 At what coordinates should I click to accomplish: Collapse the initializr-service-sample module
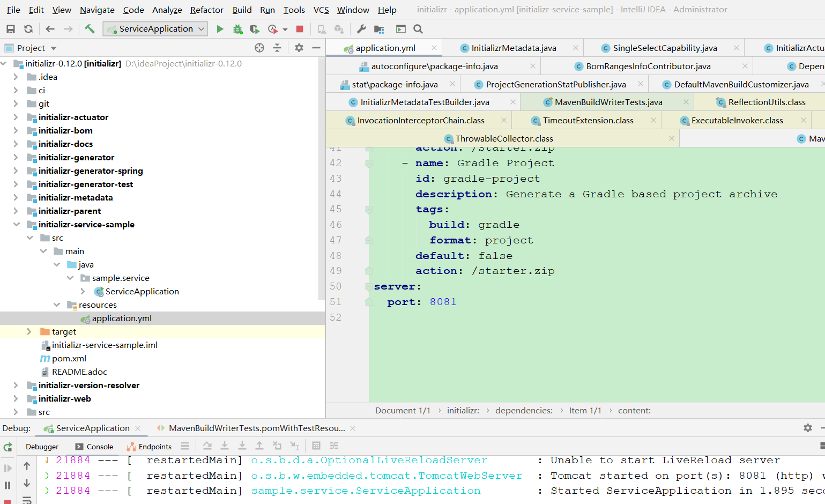[x=16, y=224]
